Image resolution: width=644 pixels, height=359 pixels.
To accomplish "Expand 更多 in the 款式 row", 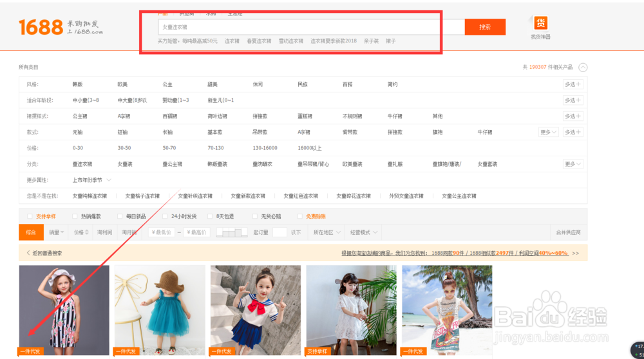I will point(548,132).
